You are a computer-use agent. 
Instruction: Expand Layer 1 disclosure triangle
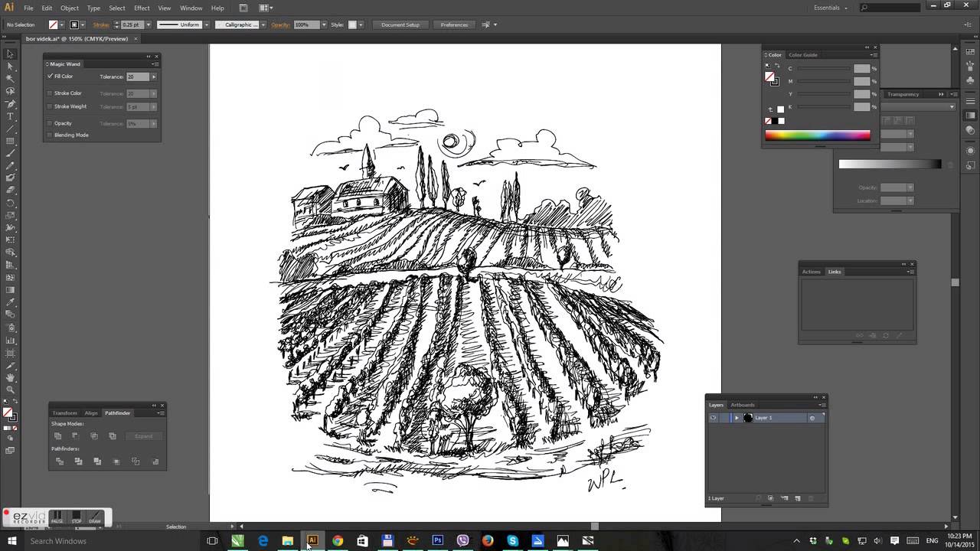point(737,418)
